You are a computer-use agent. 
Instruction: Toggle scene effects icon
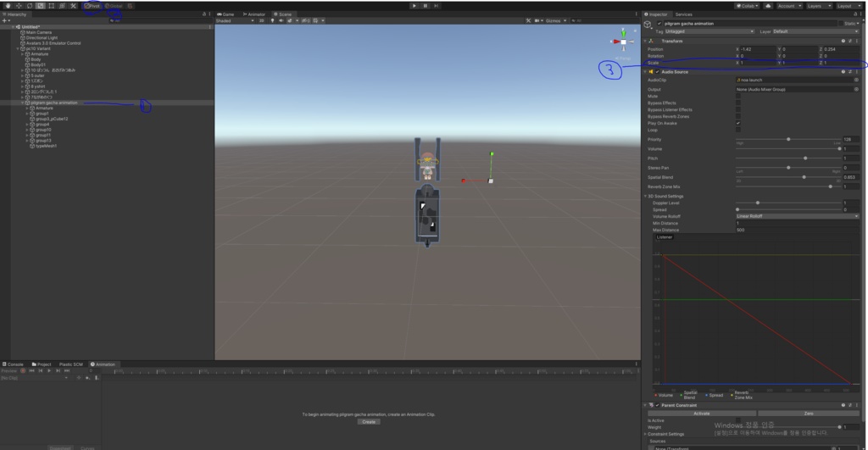pyautogui.click(x=291, y=21)
